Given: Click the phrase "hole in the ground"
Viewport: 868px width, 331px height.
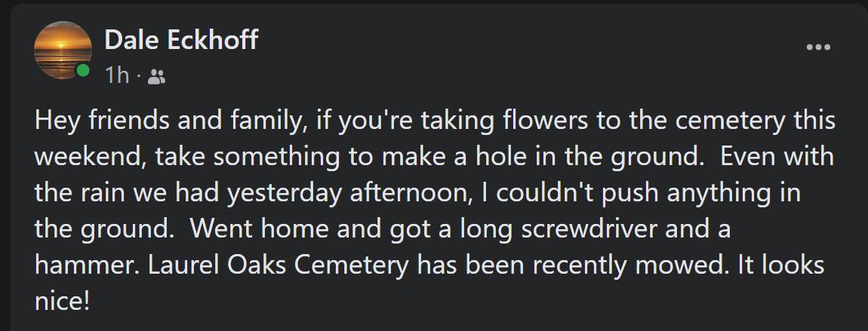Looking at the screenshot, I should [x=593, y=158].
